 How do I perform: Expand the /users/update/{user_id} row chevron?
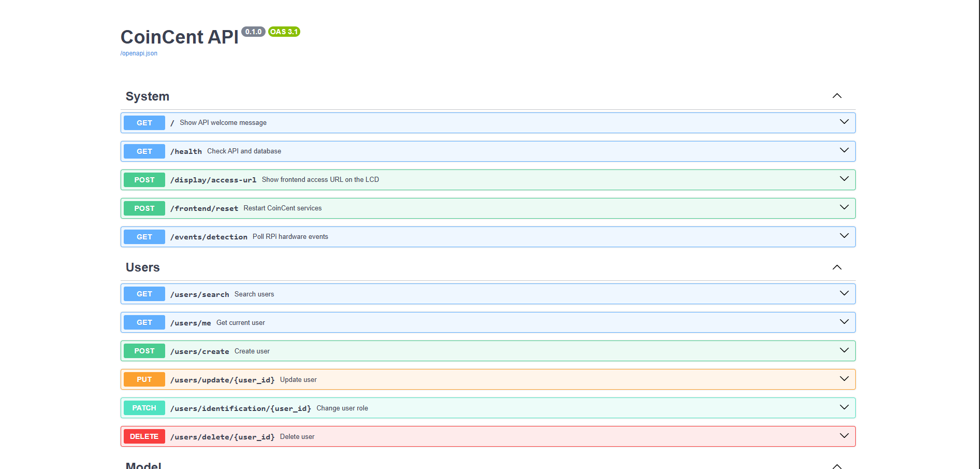pos(844,379)
